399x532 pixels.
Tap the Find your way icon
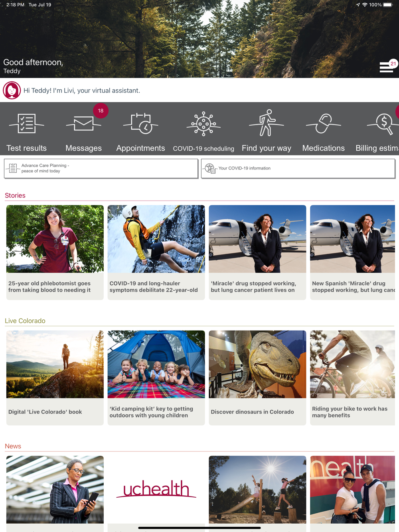pos(267,123)
